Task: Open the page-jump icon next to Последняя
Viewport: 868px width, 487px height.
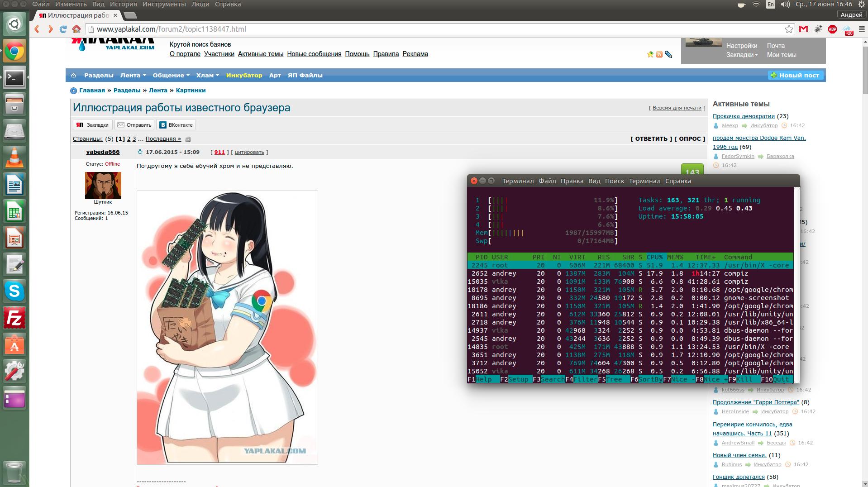Action: coord(188,139)
